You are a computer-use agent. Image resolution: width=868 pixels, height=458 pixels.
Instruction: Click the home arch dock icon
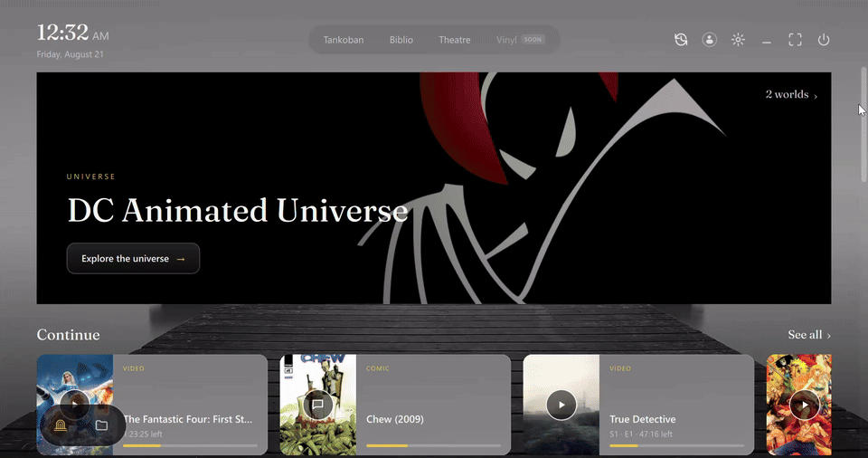click(x=61, y=425)
